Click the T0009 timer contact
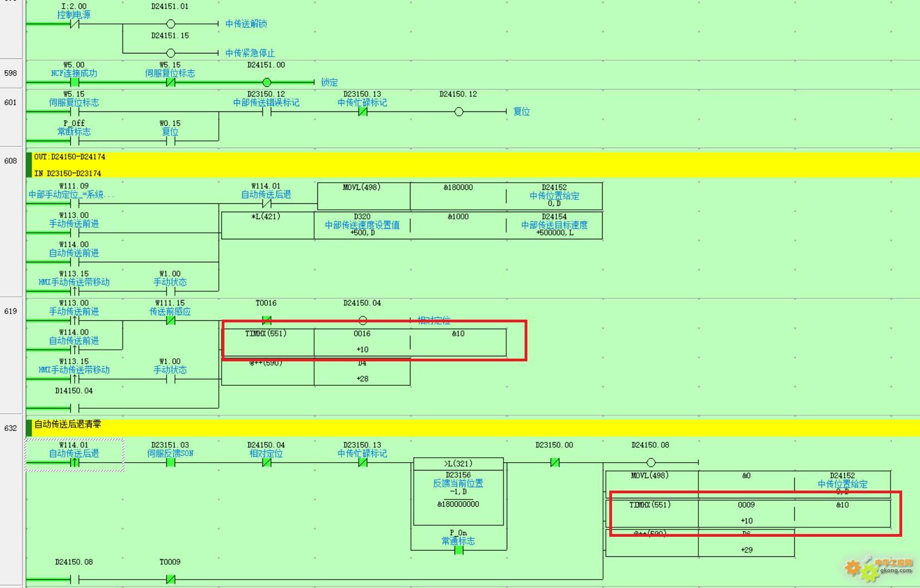The width and height of the screenshot is (920, 588). pos(171,579)
